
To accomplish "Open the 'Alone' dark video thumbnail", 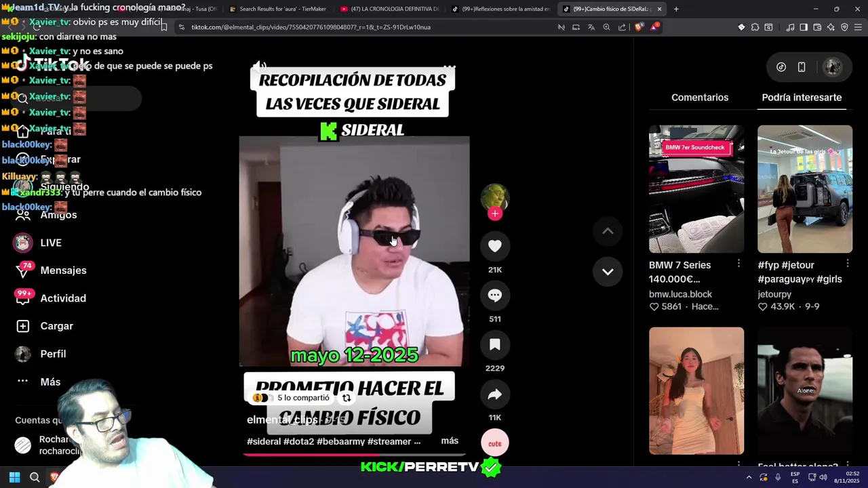I will coord(805,391).
